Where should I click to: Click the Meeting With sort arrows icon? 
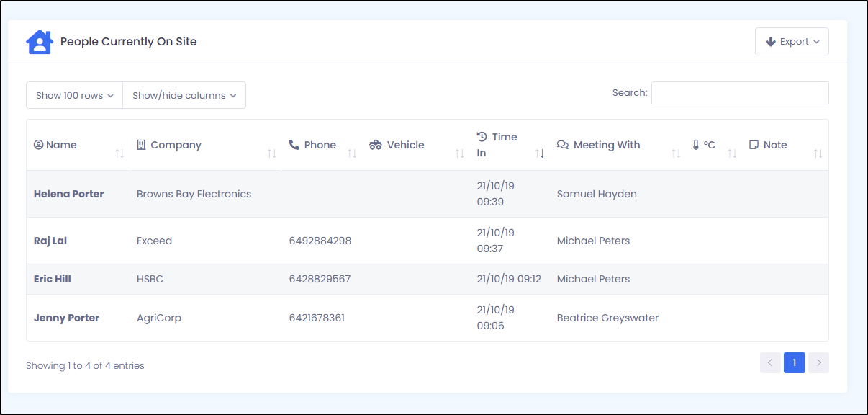point(676,153)
